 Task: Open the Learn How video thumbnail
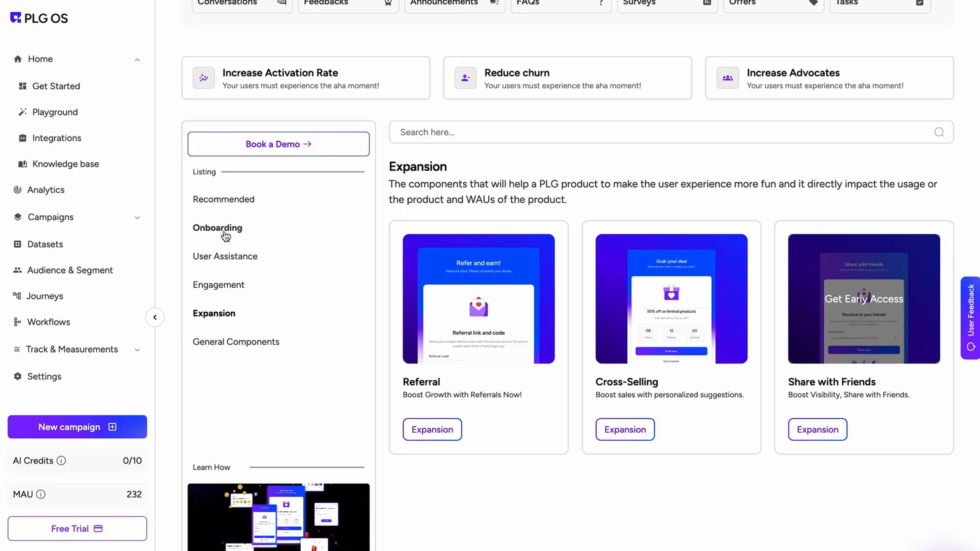(x=279, y=517)
